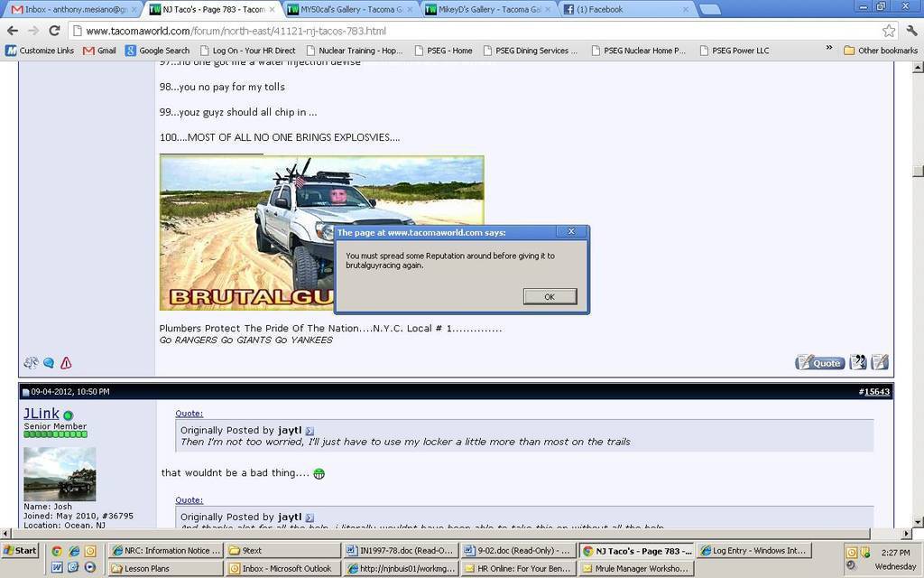Image resolution: width=924 pixels, height=578 pixels.
Task: Click the address bar URL field
Action: (476, 31)
